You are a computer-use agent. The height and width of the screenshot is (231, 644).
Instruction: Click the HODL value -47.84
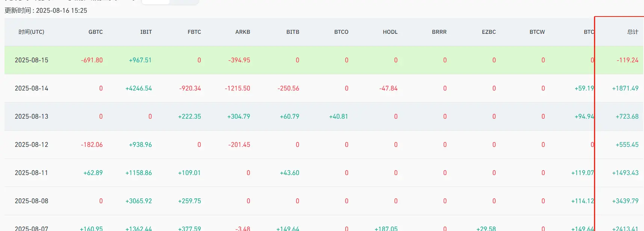[x=389, y=88]
